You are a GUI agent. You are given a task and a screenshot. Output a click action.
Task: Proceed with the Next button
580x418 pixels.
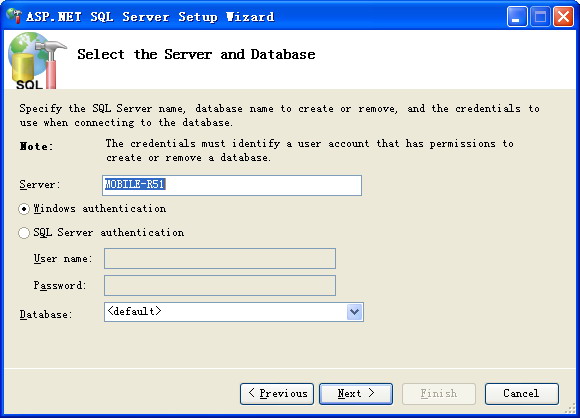click(x=356, y=394)
